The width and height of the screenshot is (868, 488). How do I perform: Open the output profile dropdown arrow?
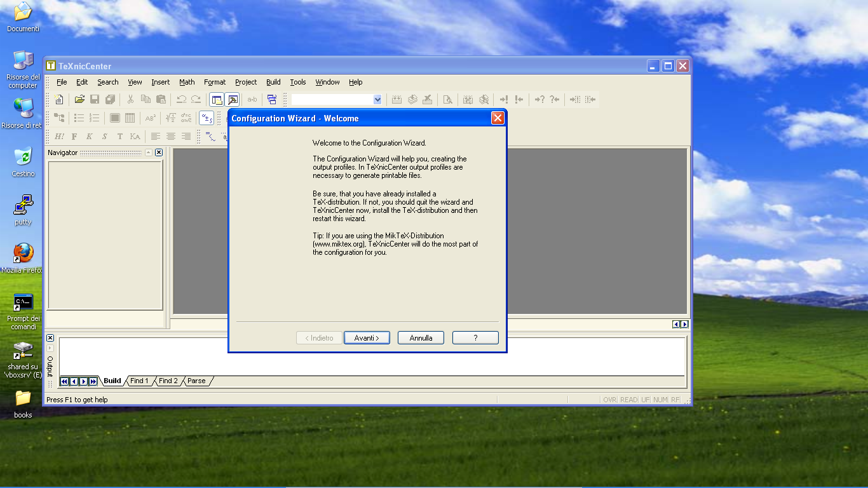[x=377, y=99]
